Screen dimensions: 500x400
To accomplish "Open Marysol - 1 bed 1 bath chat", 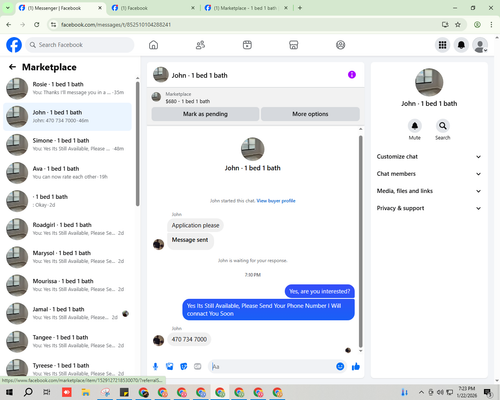I will pos(68,257).
